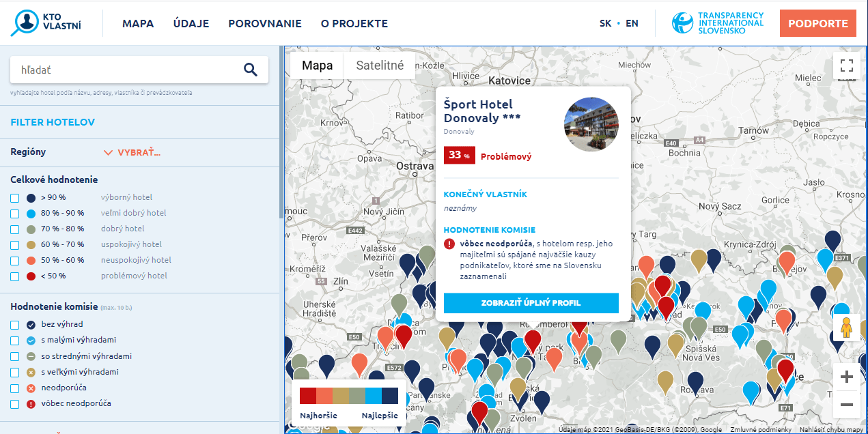Check the 'vôbec neodporúča' filter checkbox
The width and height of the screenshot is (868, 434).
pos(15,404)
